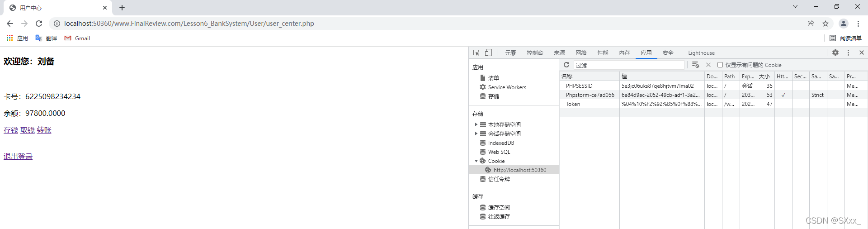The height and width of the screenshot is (229, 868).
Task: Click the 存钱 deposit link
Action: 11,130
